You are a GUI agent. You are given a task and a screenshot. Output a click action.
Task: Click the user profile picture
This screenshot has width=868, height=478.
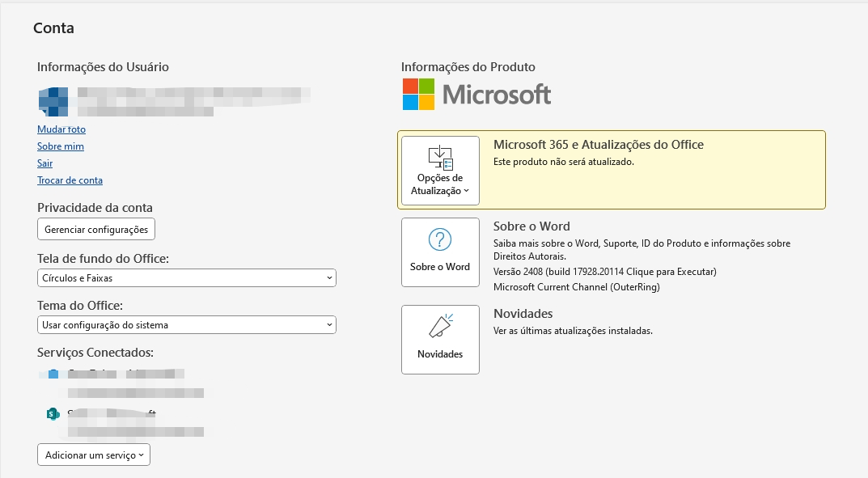(x=53, y=102)
